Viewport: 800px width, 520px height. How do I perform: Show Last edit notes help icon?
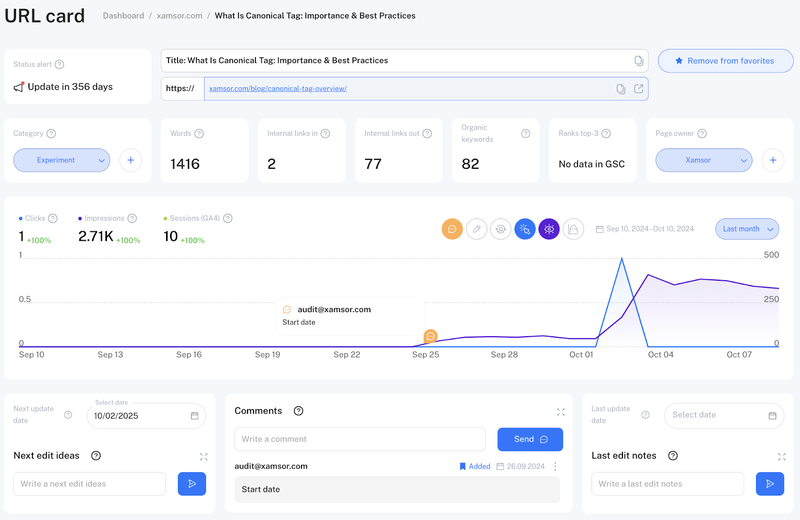click(x=673, y=456)
